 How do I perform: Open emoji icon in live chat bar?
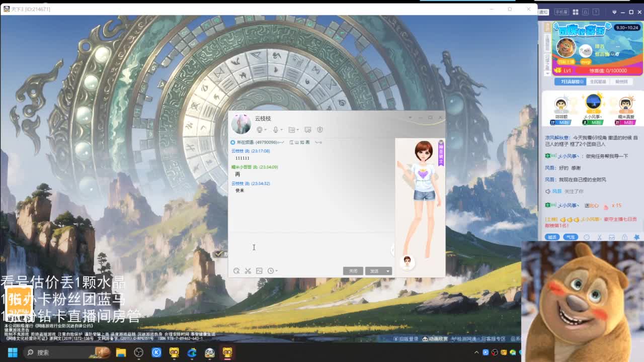click(587, 237)
